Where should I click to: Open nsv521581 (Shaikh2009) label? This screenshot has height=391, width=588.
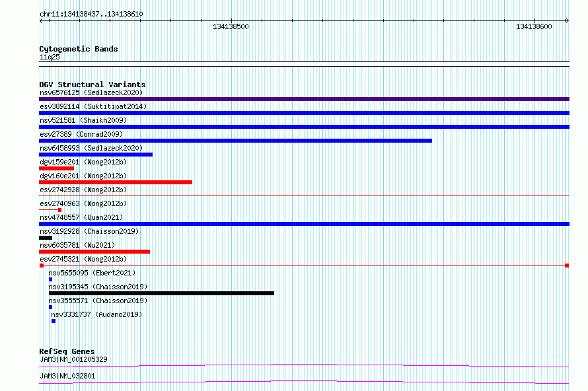pos(83,120)
